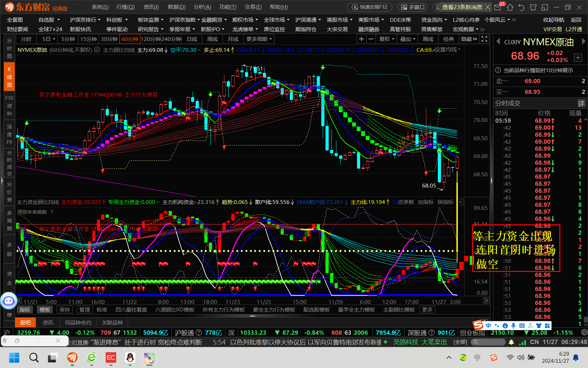Viewport: 588px width, 368px height.
Task: Click the 深股通 question mark help icon
Action: point(432,333)
